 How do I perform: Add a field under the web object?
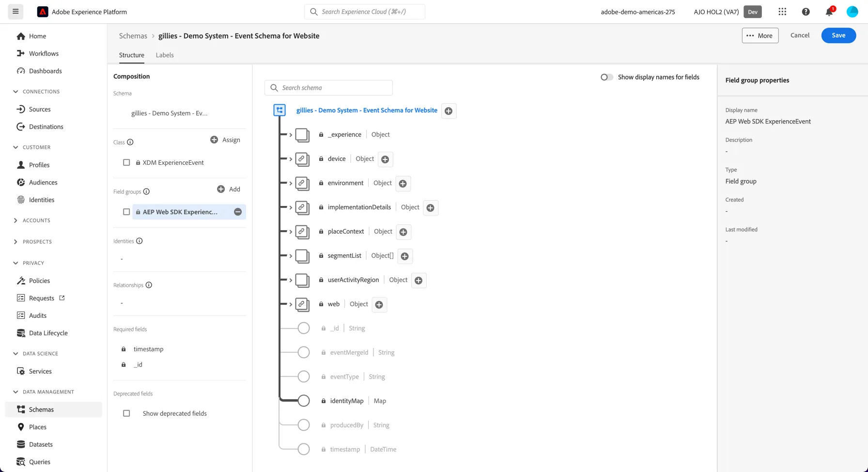tap(379, 305)
